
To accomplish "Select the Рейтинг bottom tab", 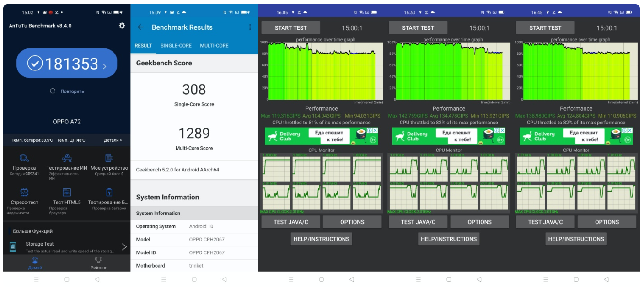I will point(98,263).
